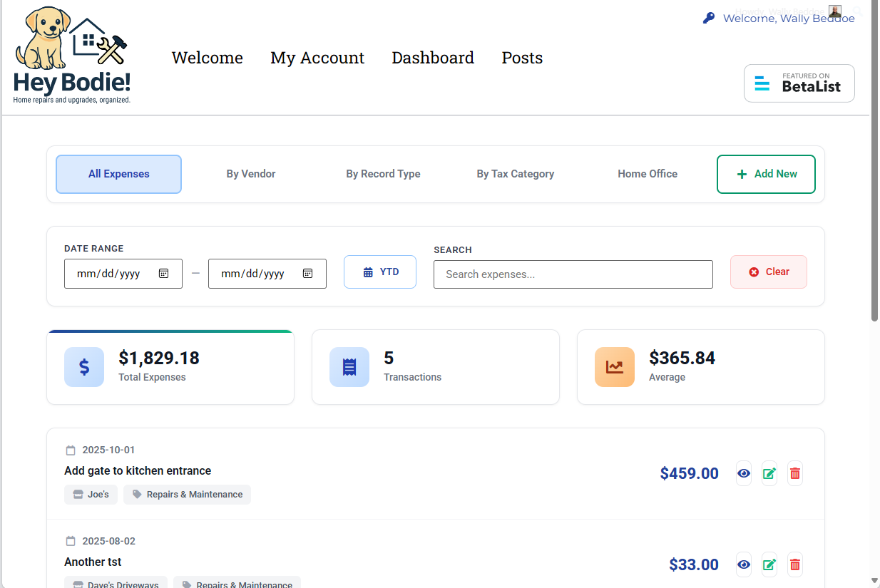View the Add gate to kitchen entrance expense
The width and height of the screenshot is (880, 588).
coord(744,473)
